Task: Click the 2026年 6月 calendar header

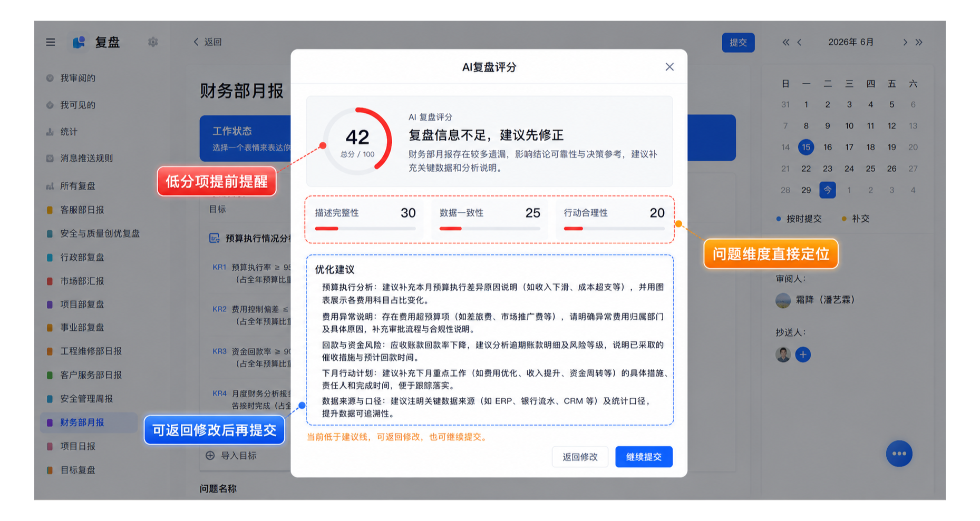Action: point(851,42)
